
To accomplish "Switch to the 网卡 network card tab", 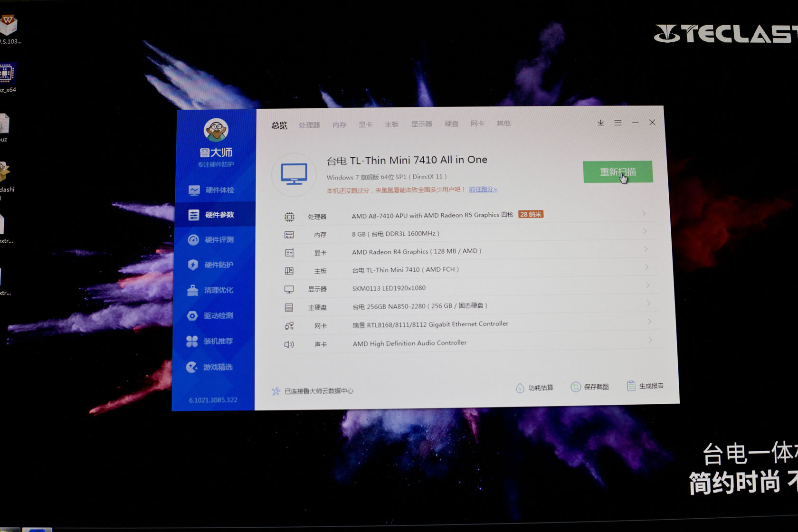I will tap(477, 123).
